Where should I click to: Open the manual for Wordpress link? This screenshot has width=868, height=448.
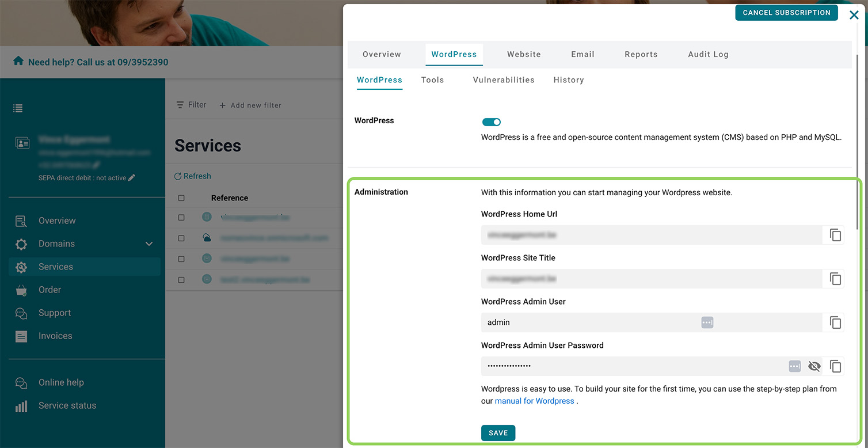534,401
